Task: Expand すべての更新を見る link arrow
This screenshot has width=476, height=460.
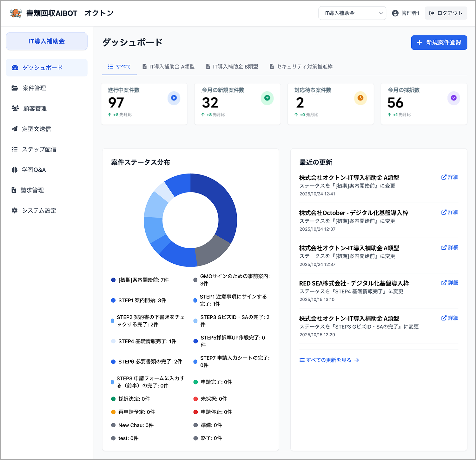Action: point(357,360)
